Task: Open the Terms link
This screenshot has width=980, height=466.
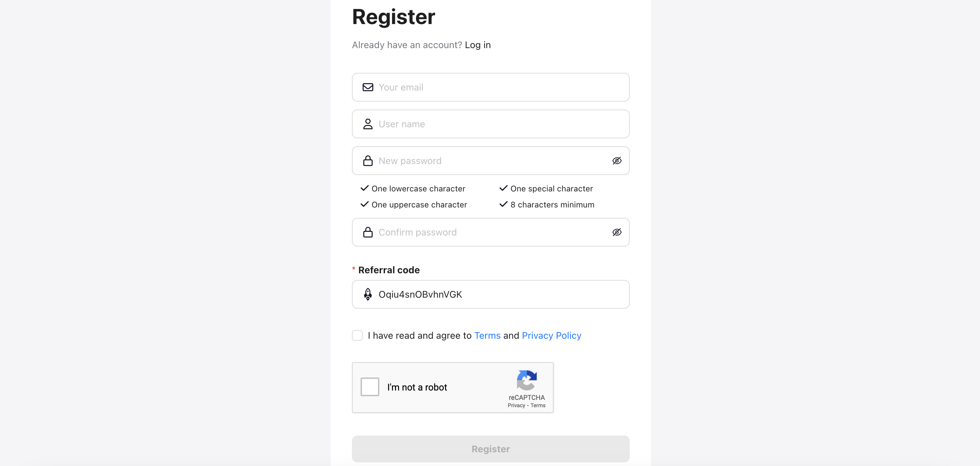Action: [487, 335]
